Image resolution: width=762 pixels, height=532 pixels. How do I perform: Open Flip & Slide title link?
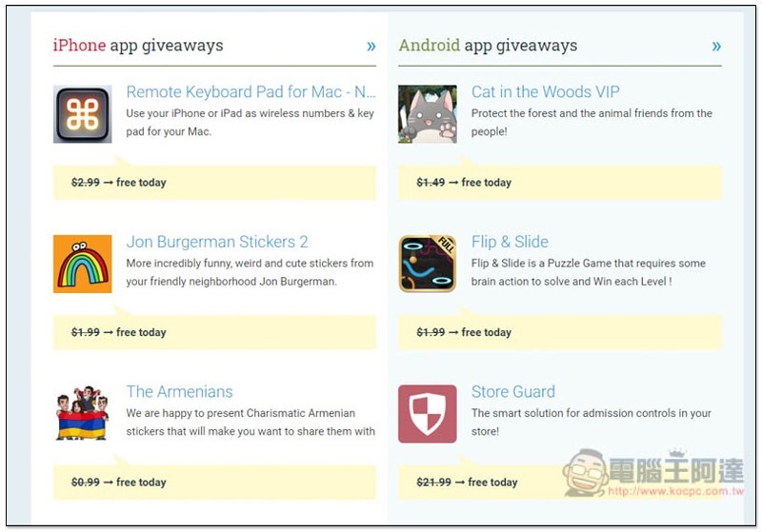click(x=510, y=242)
